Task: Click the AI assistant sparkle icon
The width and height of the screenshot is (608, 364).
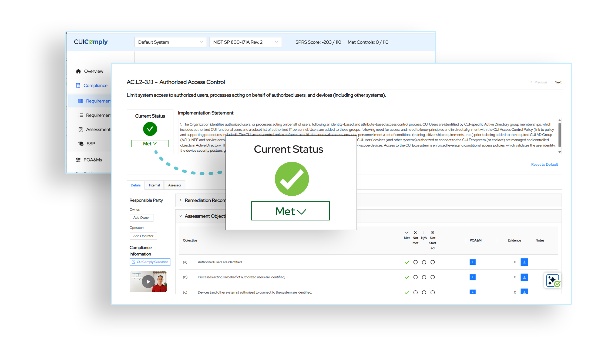Action: pos(553,281)
